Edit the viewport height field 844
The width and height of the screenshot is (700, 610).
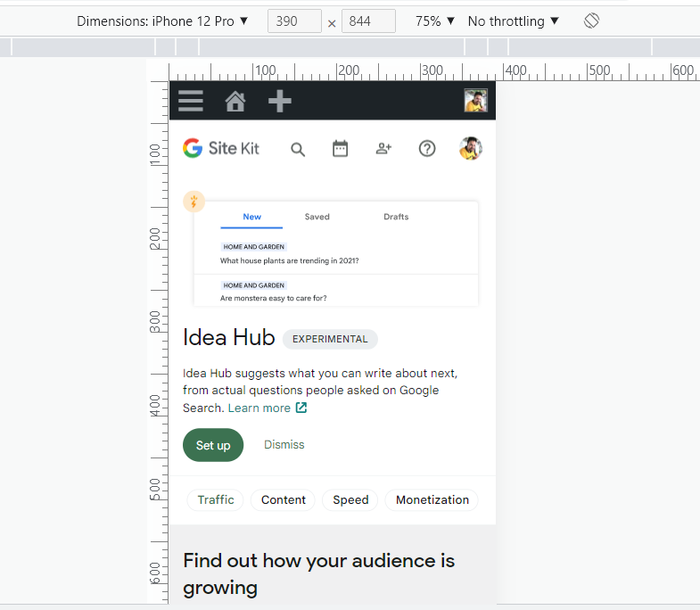click(x=368, y=21)
